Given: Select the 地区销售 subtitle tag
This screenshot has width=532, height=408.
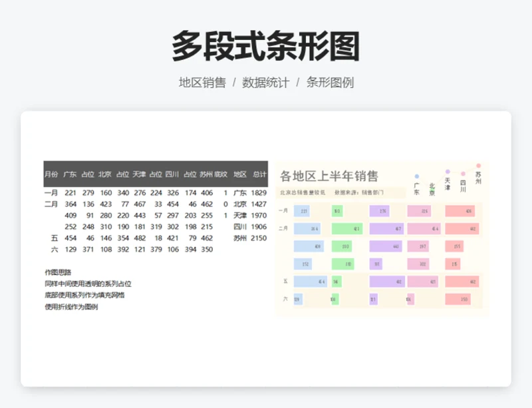Looking at the screenshot, I should (x=202, y=83).
